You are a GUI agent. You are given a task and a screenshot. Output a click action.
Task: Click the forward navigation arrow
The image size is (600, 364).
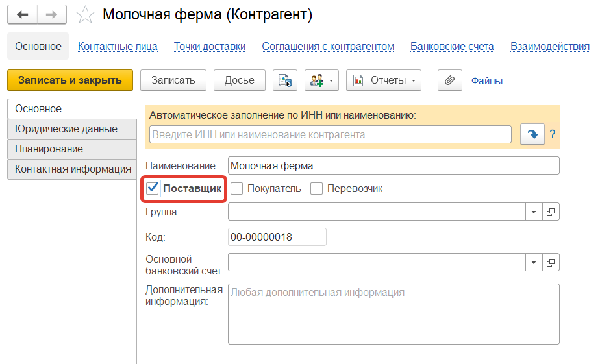[51, 14]
